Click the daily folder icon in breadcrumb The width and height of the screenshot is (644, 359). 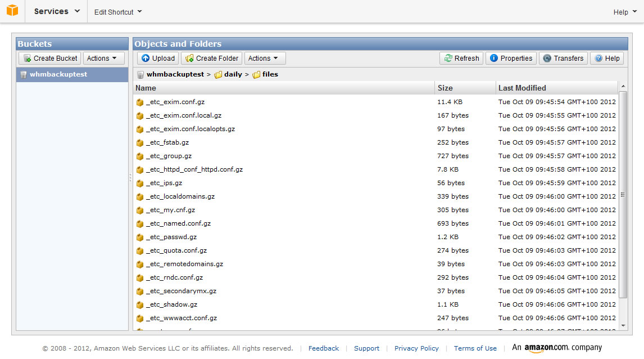point(218,74)
